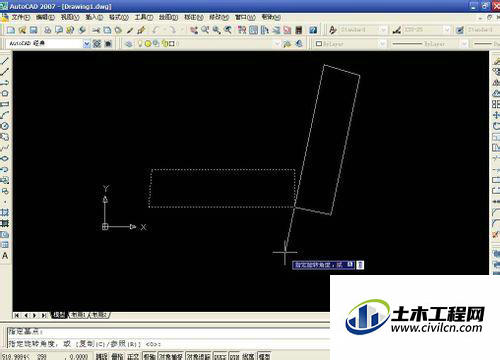Open the 绘图 (Draw) menu
Screen dimensions: 500x360
(x=168, y=17)
